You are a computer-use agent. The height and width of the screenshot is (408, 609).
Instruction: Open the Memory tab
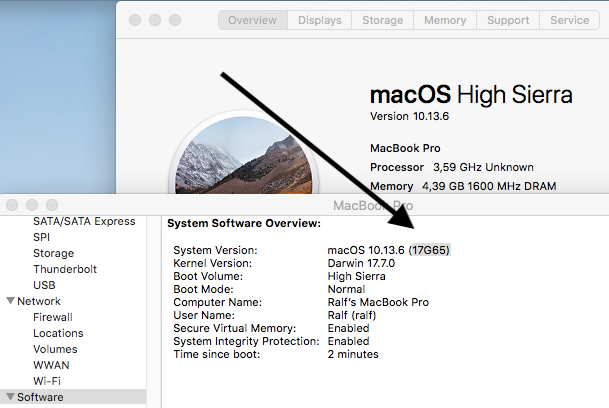tap(445, 20)
